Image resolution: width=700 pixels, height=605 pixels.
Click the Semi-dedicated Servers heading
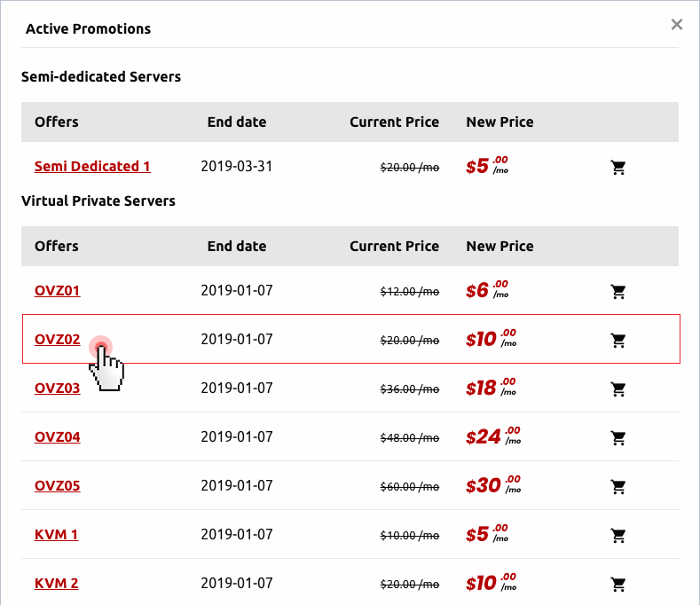101,76
